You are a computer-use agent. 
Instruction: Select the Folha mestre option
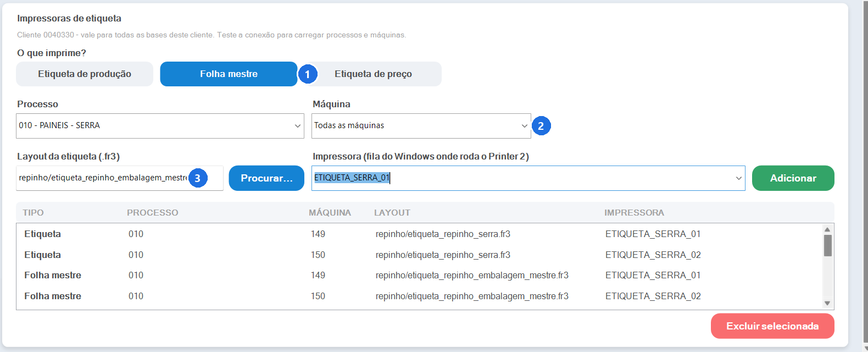pyautogui.click(x=229, y=74)
